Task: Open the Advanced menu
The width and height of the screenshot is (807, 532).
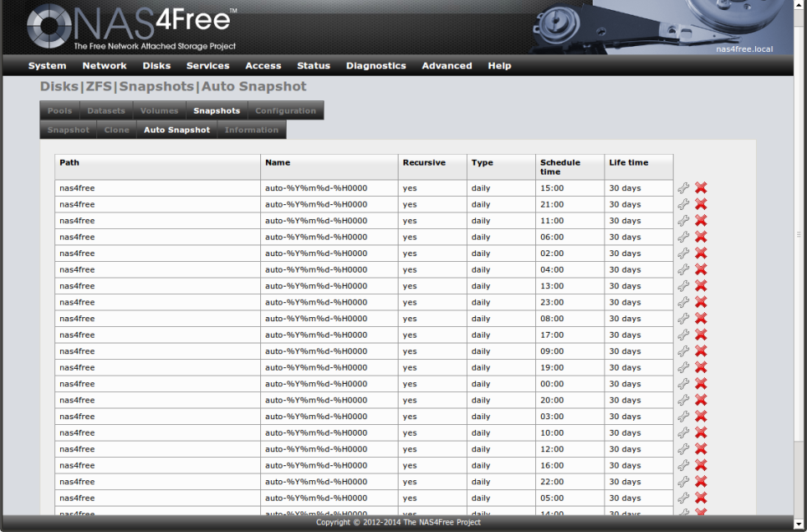Action: 446,66
